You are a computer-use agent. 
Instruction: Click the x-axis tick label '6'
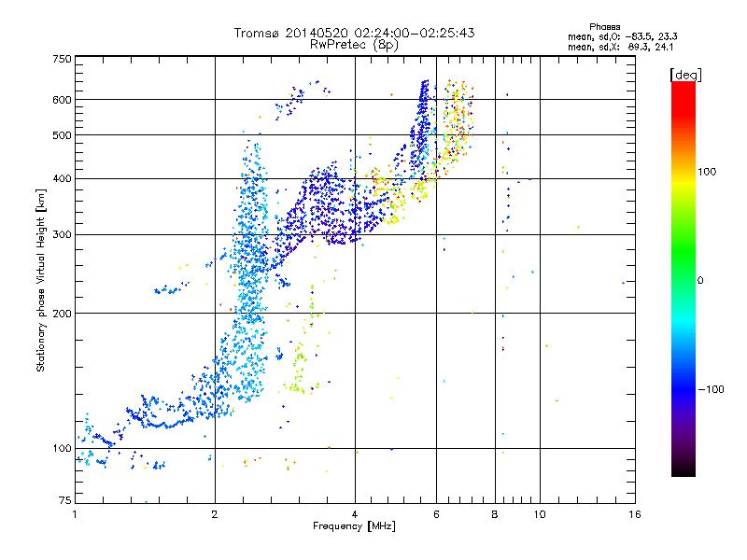(436, 514)
